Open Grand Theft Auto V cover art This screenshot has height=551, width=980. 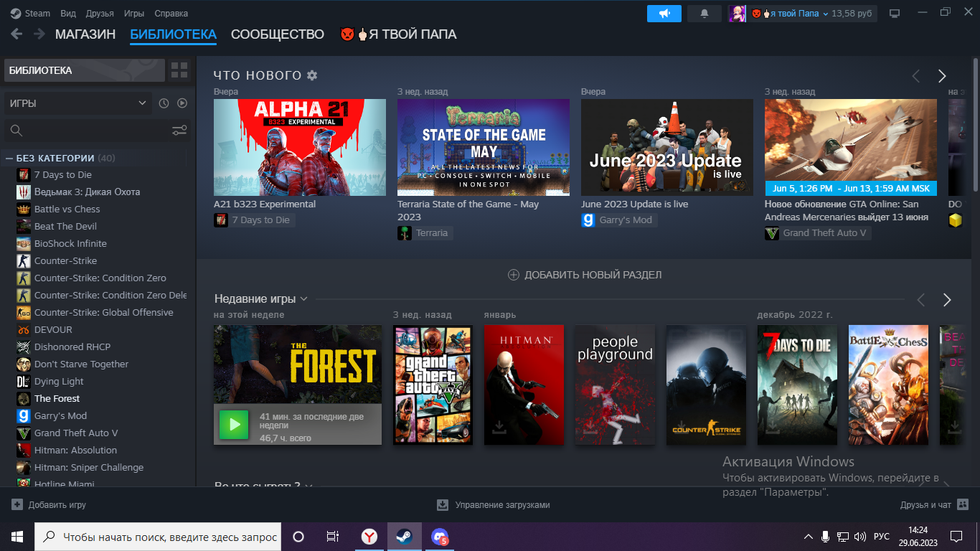[433, 385]
